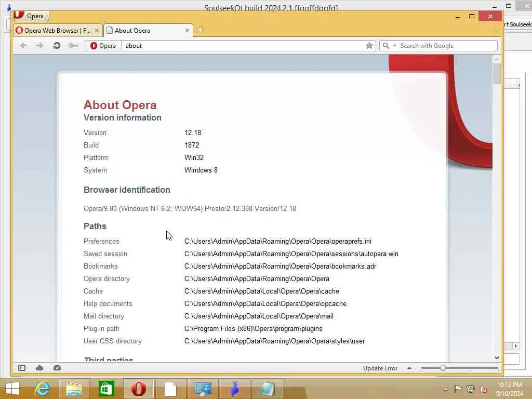Viewport: 532px width, 399px height.
Task: Open search engine dropdown arrow
Action: [395, 46]
